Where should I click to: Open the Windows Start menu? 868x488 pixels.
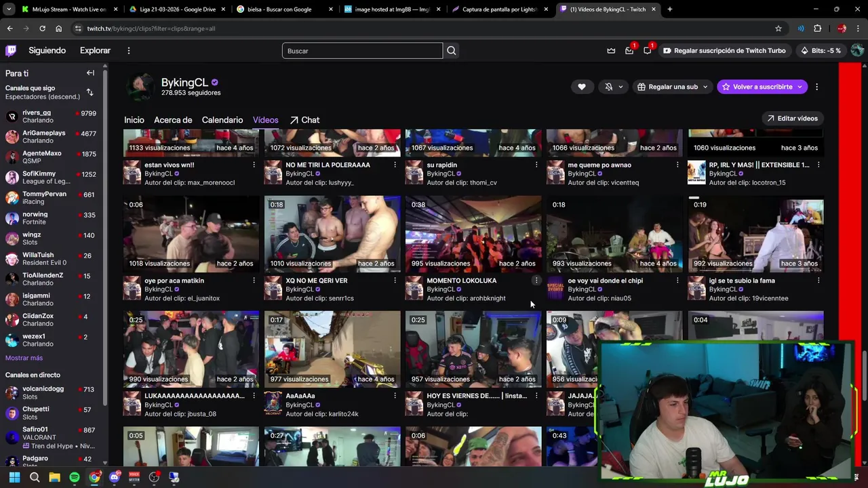point(14,477)
